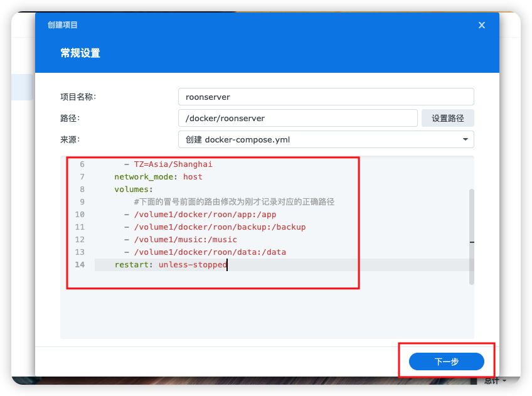The width and height of the screenshot is (532, 396).
Task: Click the 下一步 button
Action: click(x=446, y=361)
